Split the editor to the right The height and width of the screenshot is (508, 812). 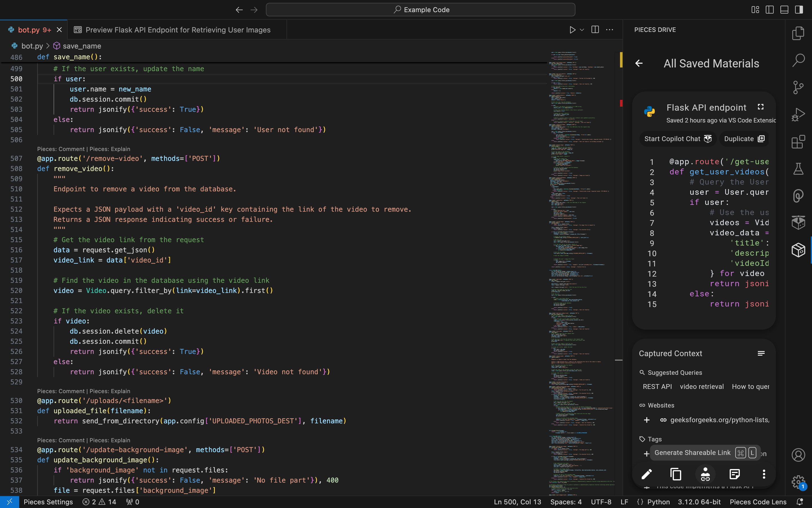pyautogui.click(x=595, y=30)
